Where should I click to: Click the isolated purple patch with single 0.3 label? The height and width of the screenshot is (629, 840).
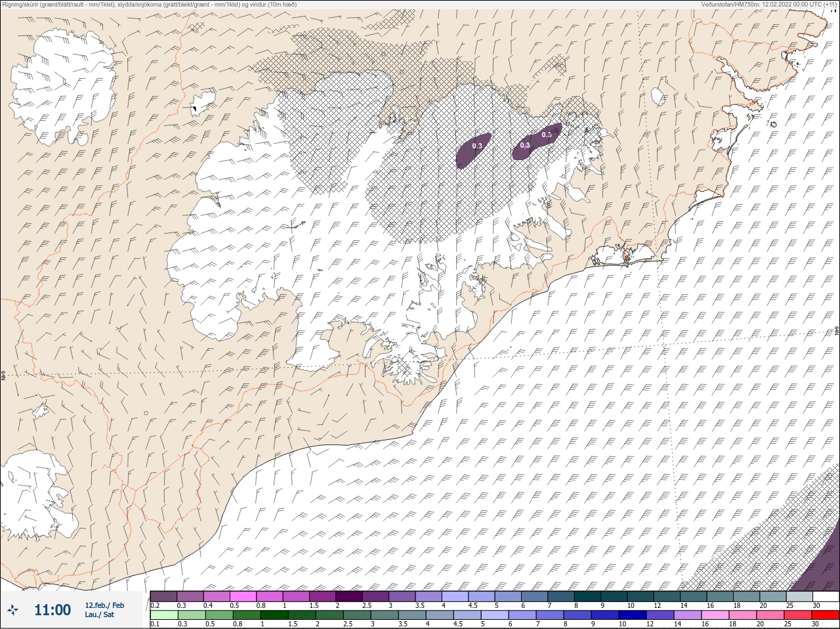tap(473, 150)
